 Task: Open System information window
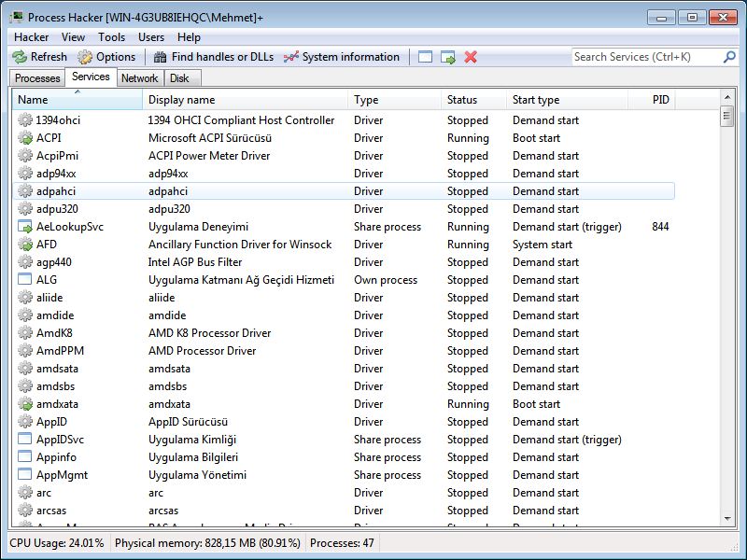pos(342,57)
